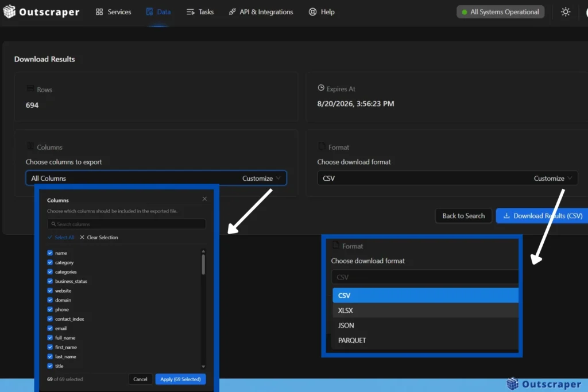Click the scrollbar down arrow

pos(203,367)
